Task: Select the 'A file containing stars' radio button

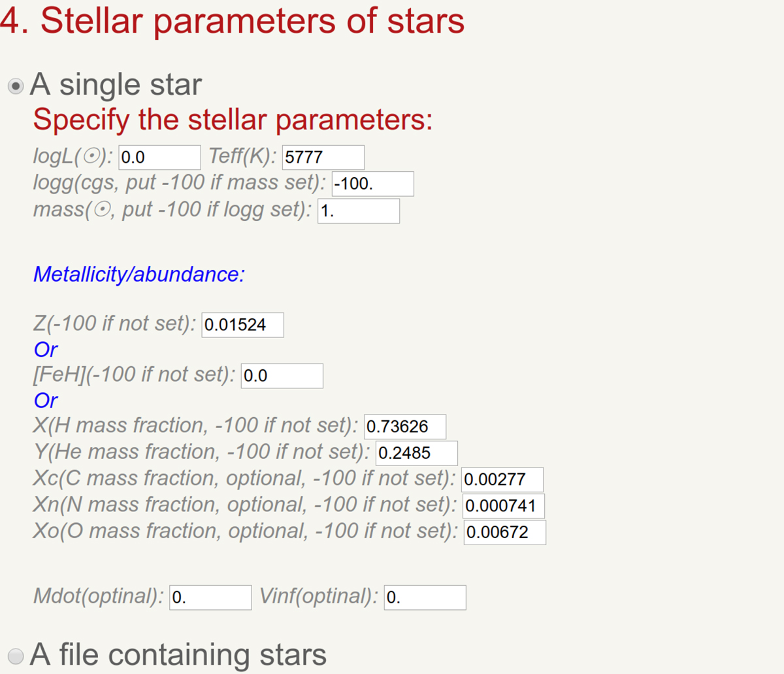Action: pyautogui.click(x=16, y=656)
